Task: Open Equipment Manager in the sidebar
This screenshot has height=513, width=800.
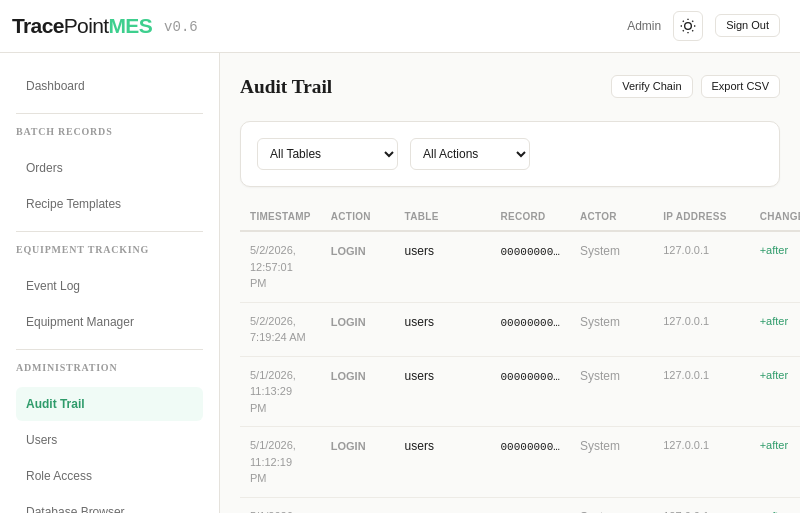Action: 109,322
